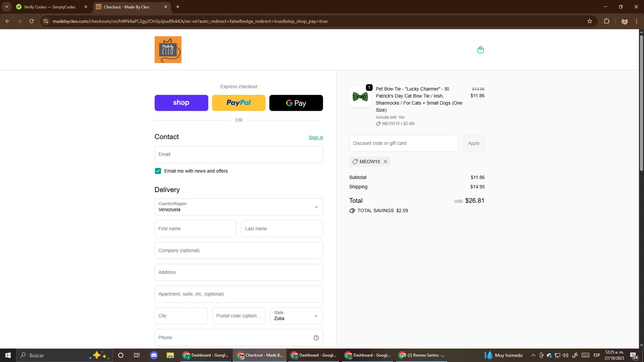Screen dimensions: 644x362
Task: View site information icon in address bar
Action: (46, 21)
